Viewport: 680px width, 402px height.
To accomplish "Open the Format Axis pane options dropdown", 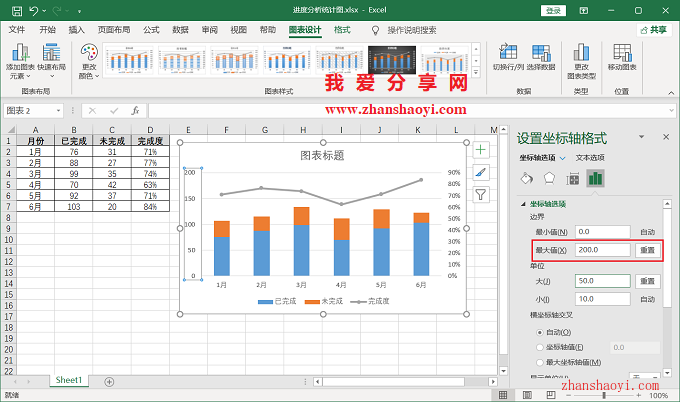I will pos(641,137).
